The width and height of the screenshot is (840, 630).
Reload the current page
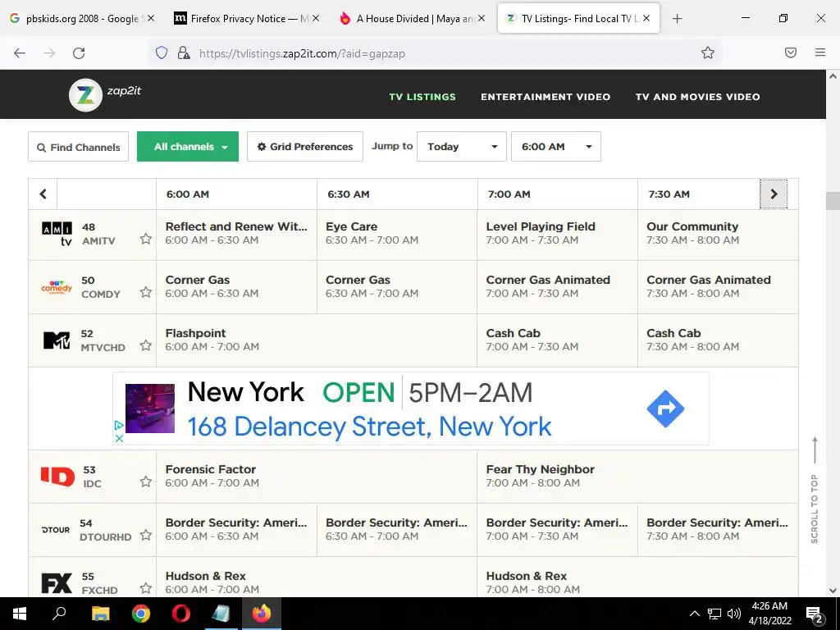click(x=79, y=52)
